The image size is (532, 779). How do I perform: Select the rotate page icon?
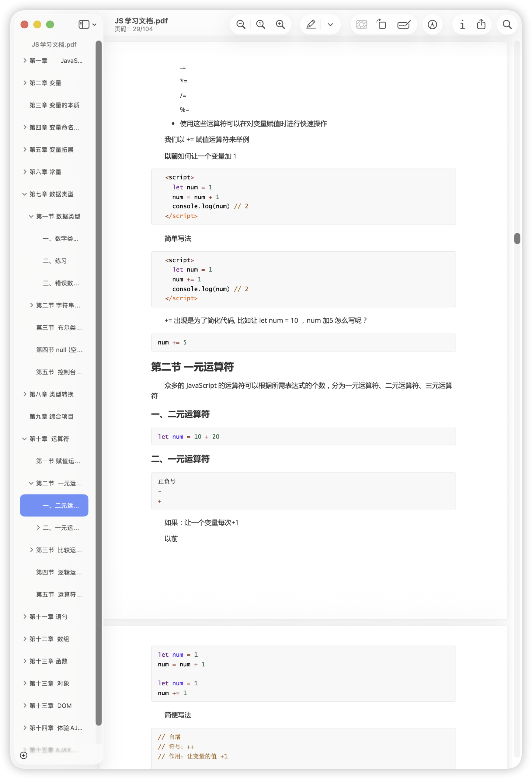[381, 24]
